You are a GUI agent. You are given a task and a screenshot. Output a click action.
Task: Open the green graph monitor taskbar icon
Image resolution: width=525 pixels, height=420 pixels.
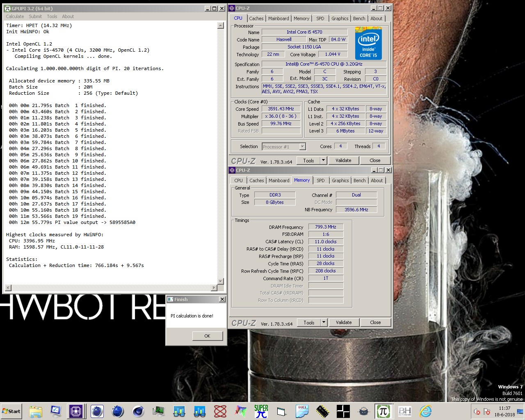tap(159, 411)
